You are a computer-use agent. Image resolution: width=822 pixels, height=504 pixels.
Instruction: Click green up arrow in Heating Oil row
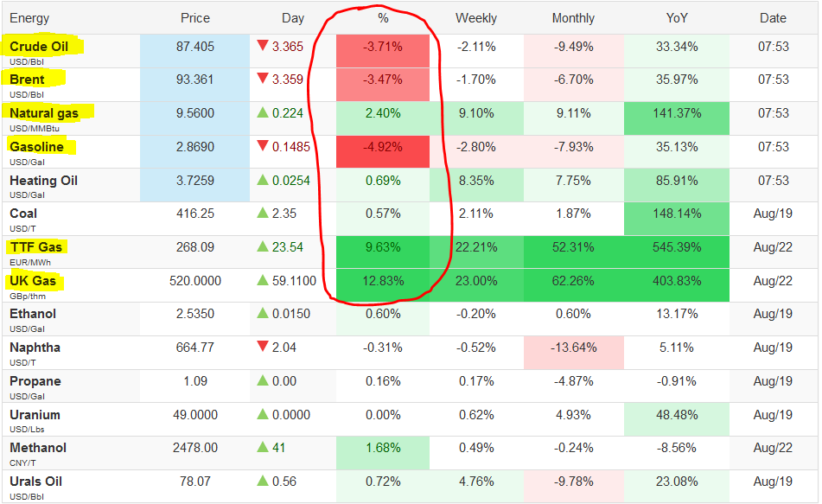click(x=263, y=180)
